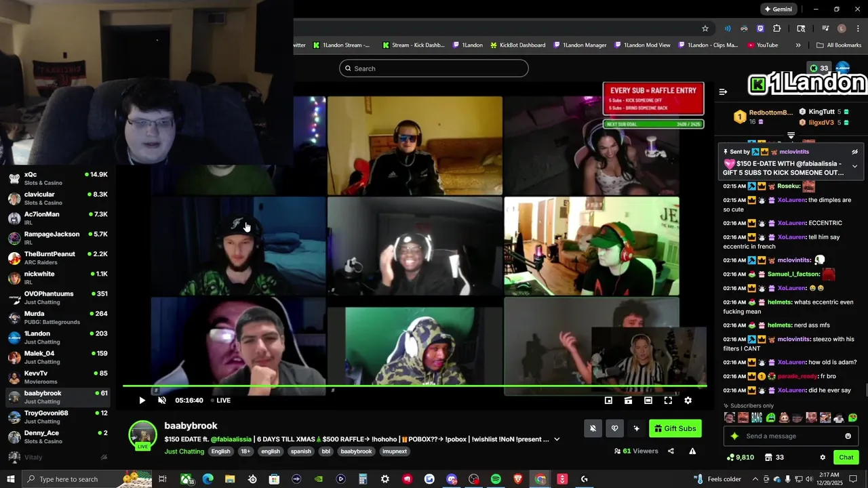Open baabybrook's channel avatar

(x=143, y=435)
